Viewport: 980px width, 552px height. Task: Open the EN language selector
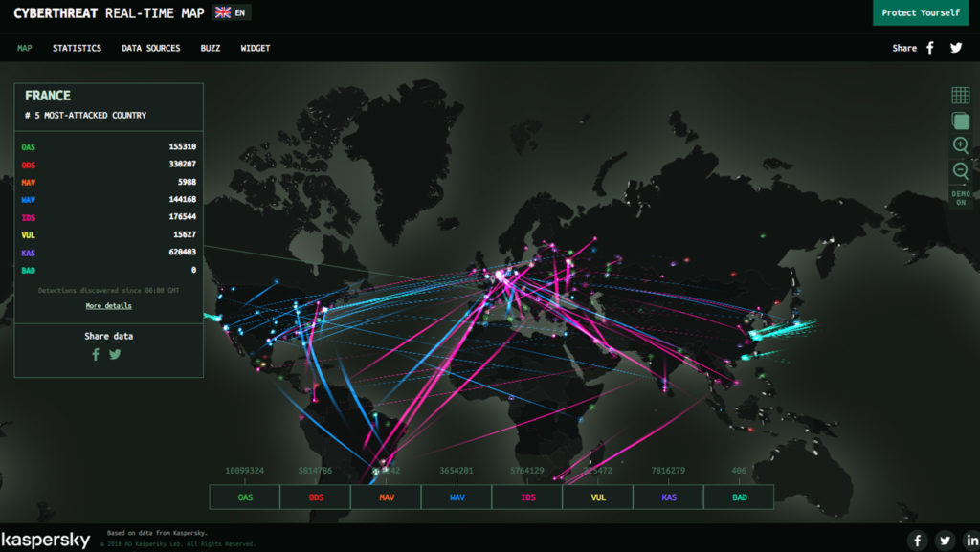(232, 12)
